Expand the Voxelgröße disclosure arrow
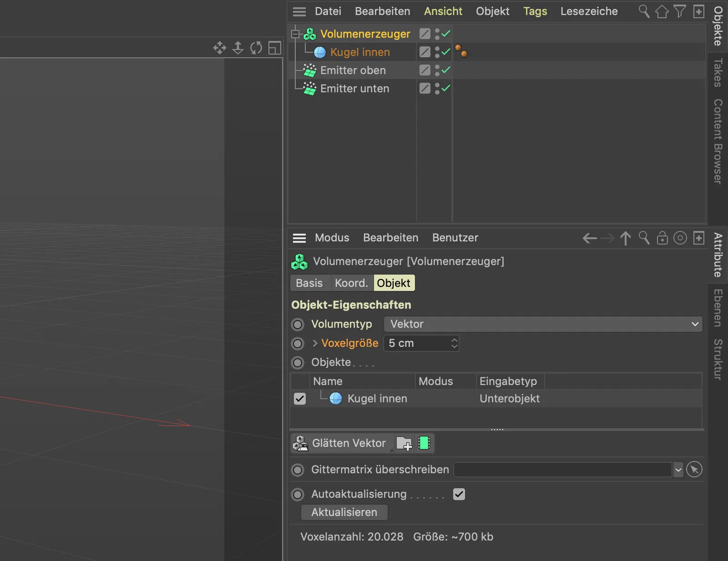This screenshot has width=728, height=561. point(315,343)
